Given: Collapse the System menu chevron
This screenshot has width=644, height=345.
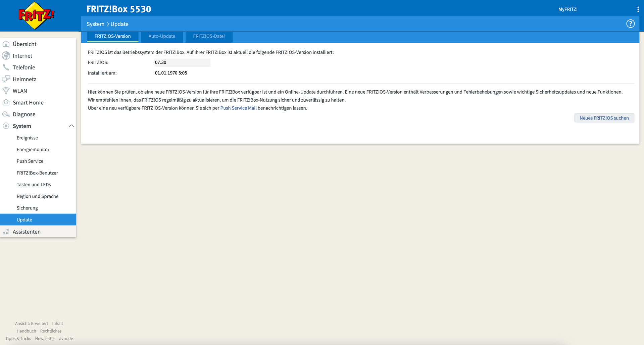Looking at the screenshot, I should pos(71,126).
